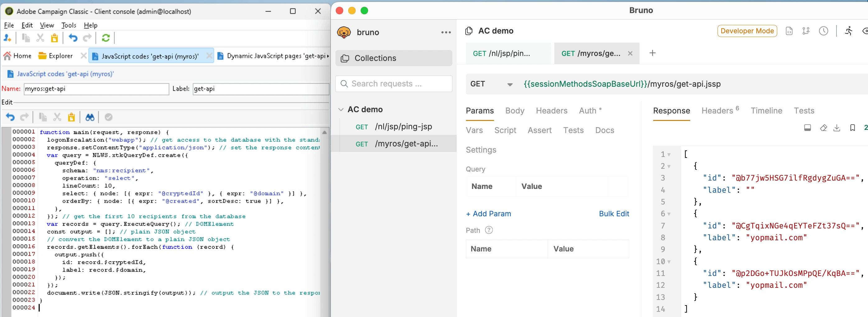
Task: Switch to the Home tab
Action: (x=17, y=56)
